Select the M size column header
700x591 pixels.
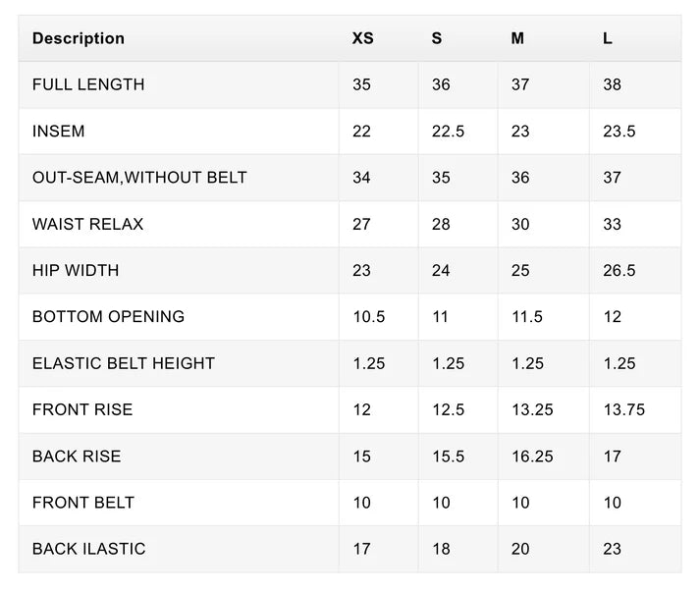(517, 38)
